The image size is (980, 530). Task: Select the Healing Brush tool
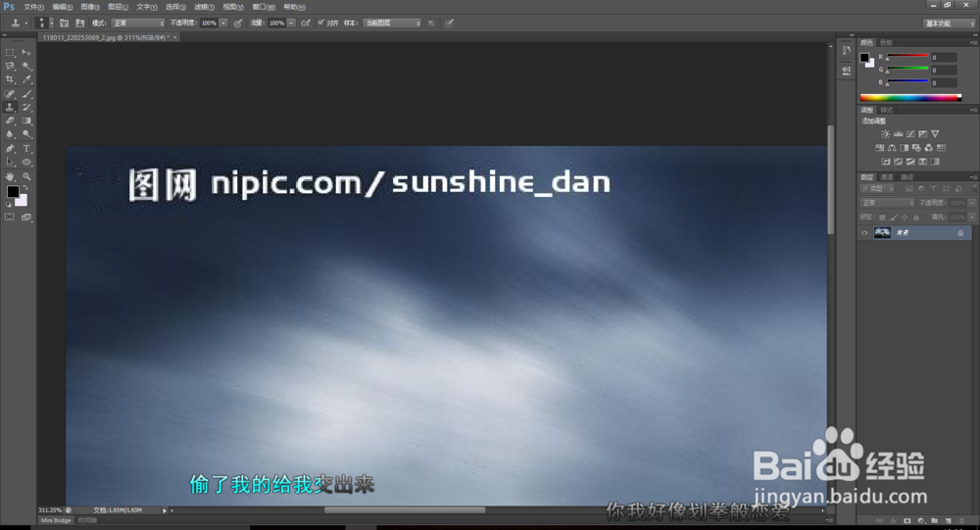click(x=10, y=94)
